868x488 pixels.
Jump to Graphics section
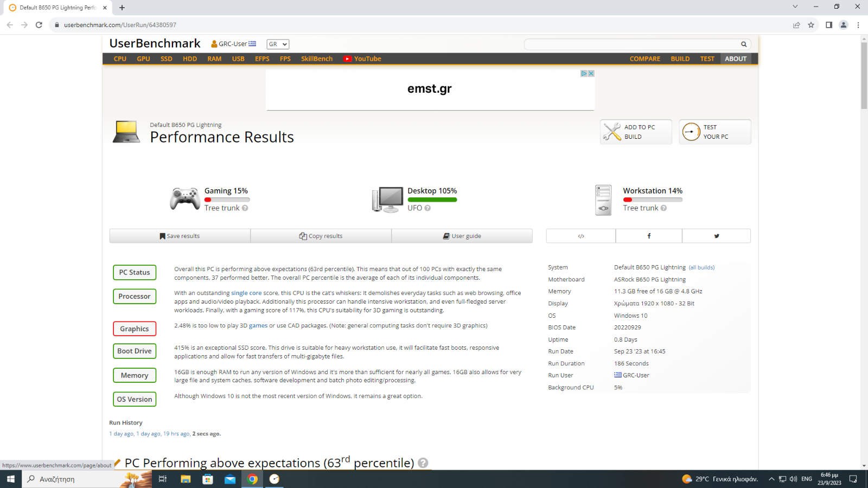coord(135,329)
